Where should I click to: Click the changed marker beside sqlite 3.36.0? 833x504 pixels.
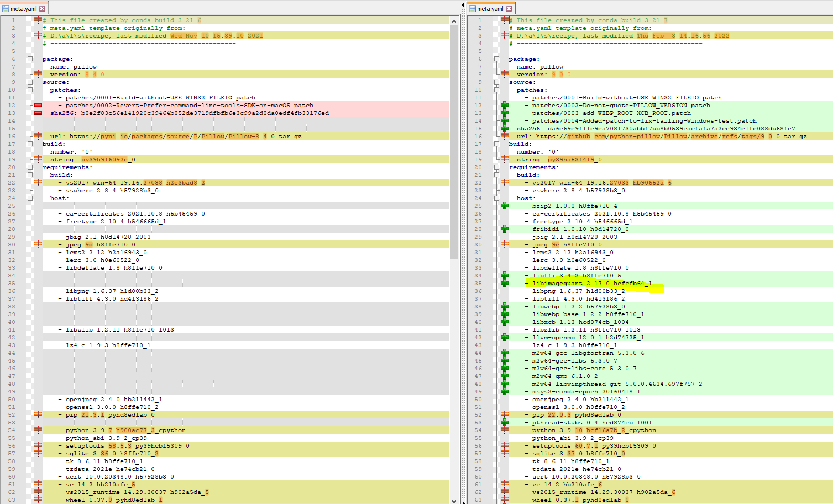[38, 453]
